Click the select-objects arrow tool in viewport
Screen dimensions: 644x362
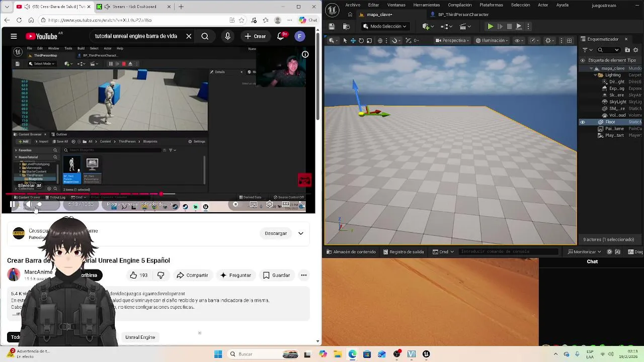345,40
